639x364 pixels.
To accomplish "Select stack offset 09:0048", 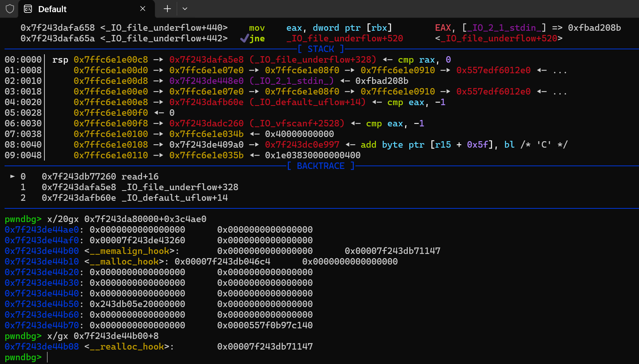I will pyautogui.click(x=23, y=155).
